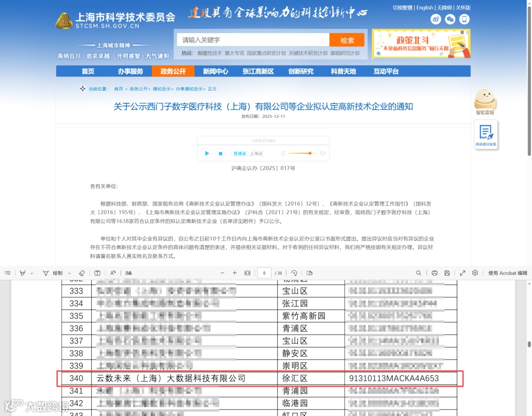Open the Weibo icon in the header
532x416 pixels.
coord(435,19)
